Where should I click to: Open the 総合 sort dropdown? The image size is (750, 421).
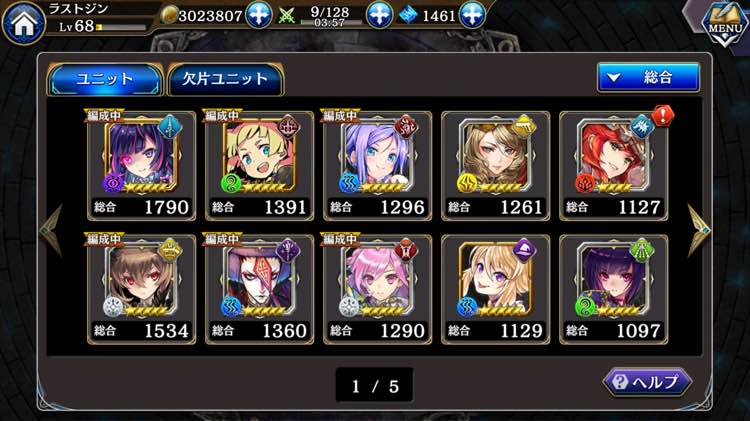pos(648,77)
